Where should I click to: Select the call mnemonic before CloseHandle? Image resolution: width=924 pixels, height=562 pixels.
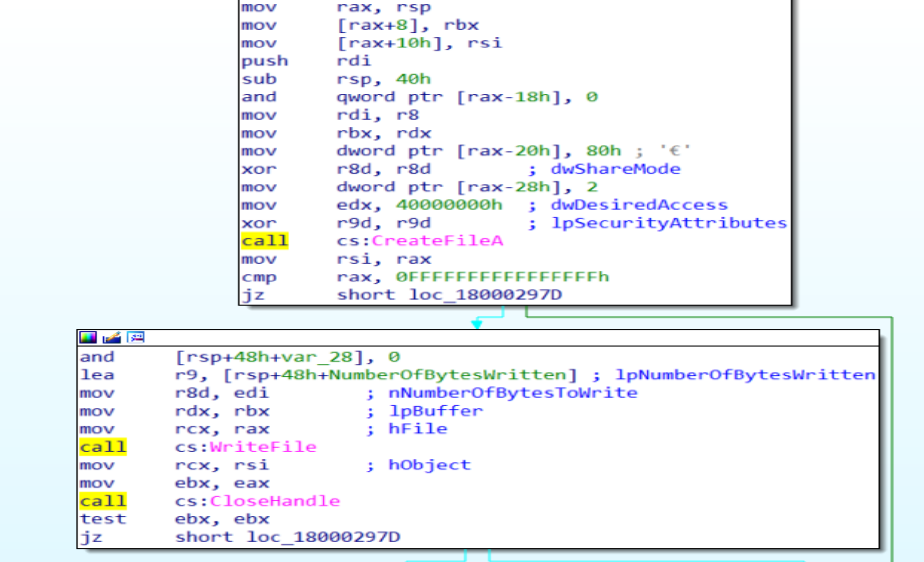pyautogui.click(x=103, y=501)
